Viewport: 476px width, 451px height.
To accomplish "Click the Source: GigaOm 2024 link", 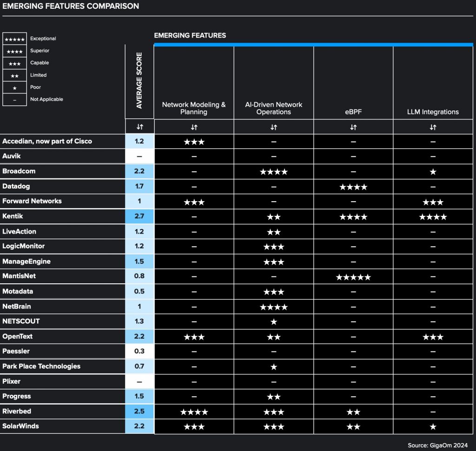I will (438, 444).
